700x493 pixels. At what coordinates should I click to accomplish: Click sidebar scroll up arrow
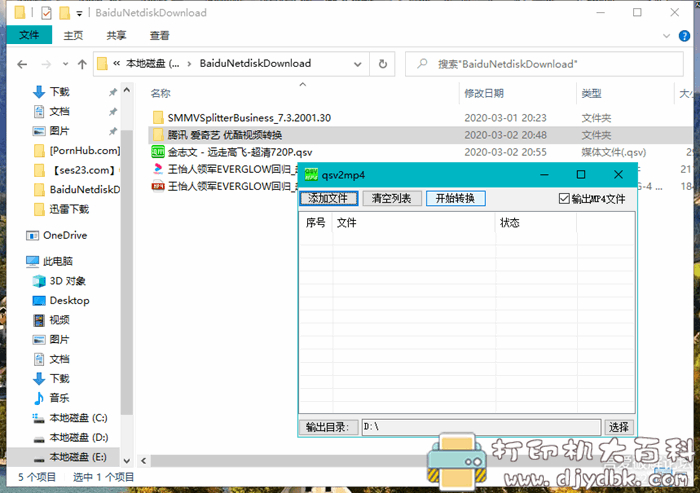point(127,90)
